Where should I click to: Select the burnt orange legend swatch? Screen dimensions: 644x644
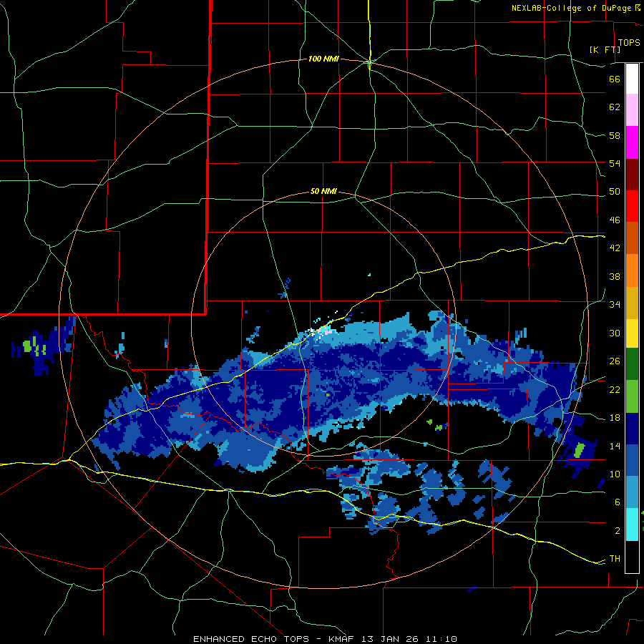click(632, 238)
